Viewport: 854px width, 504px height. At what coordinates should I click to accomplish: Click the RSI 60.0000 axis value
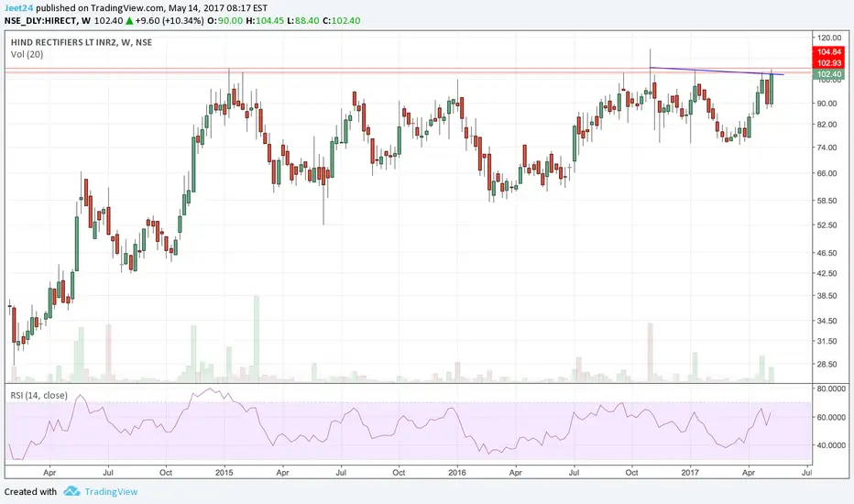click(831, 417)
